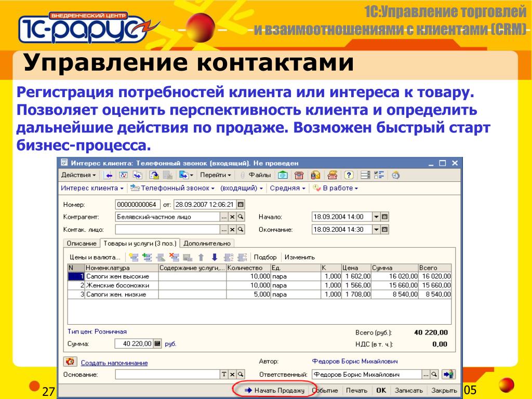Click the mobile phone with envelope icon
The image size is (532, 399).
tap(315, 175)
